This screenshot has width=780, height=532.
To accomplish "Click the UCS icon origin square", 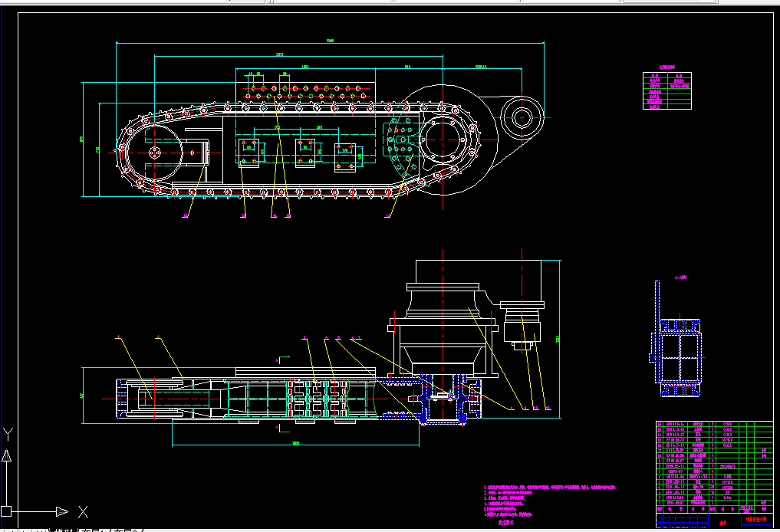I will pyautogui.click(x=6, y=511).
